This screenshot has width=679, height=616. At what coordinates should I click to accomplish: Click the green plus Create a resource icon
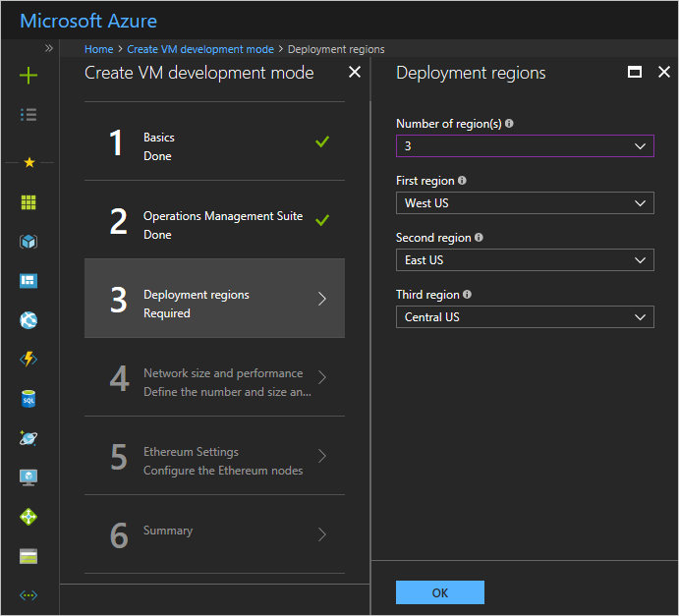[28, 76]
